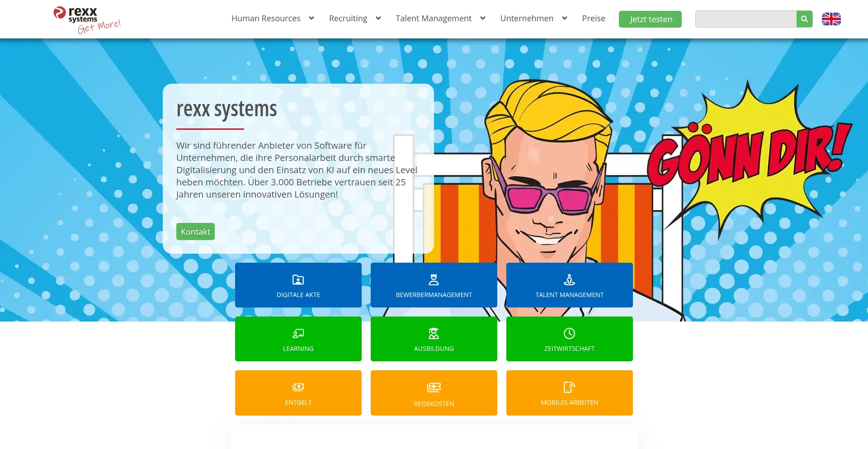
Task: Expand the Unternehmen dropdown arrow
Action: (565, 19)
